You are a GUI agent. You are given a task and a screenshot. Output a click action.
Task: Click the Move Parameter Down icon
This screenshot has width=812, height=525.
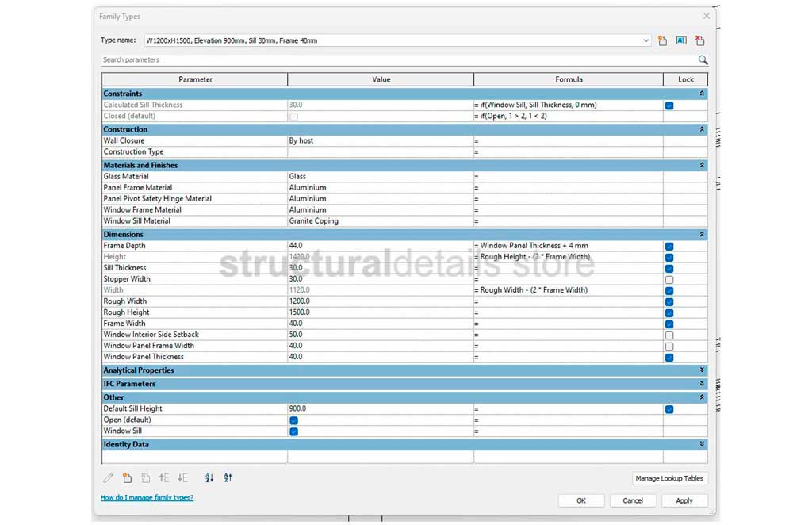(183, 478)
